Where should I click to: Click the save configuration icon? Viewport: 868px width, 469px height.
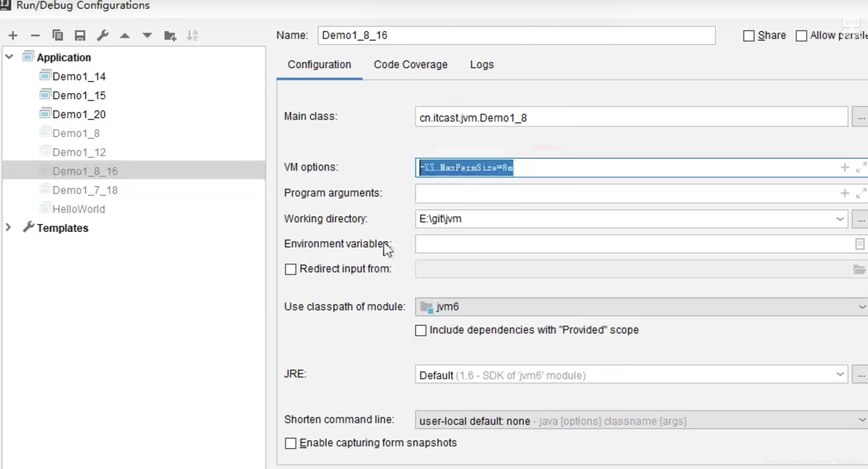pyautogui.click(x=80, y=36)
